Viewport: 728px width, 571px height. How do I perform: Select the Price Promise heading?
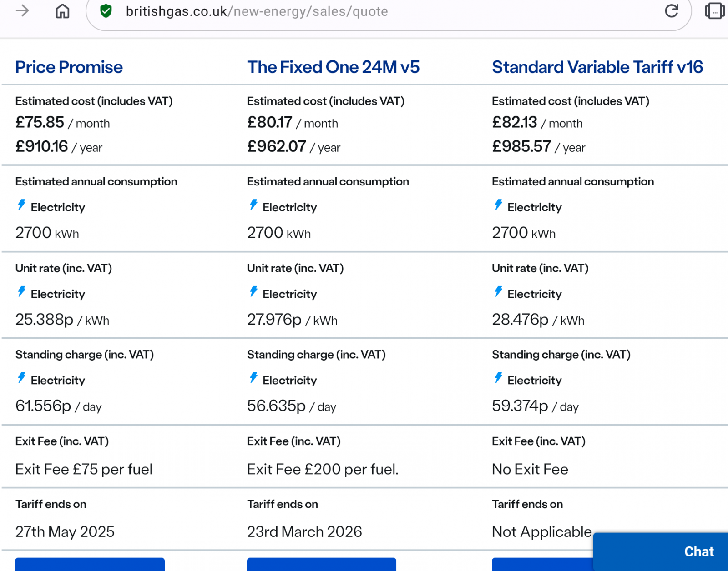tap(69, 67)
